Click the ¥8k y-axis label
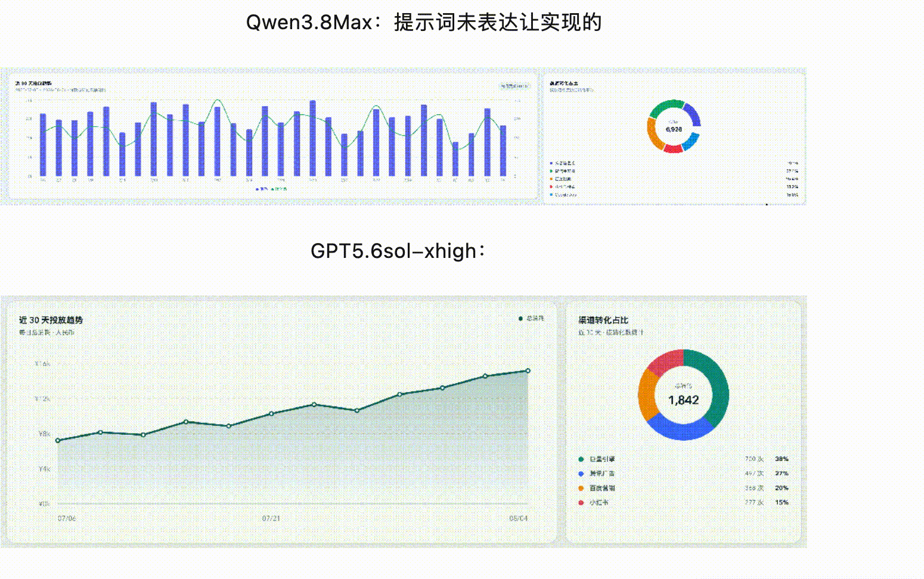924x579 pixels. pos(44,434)
